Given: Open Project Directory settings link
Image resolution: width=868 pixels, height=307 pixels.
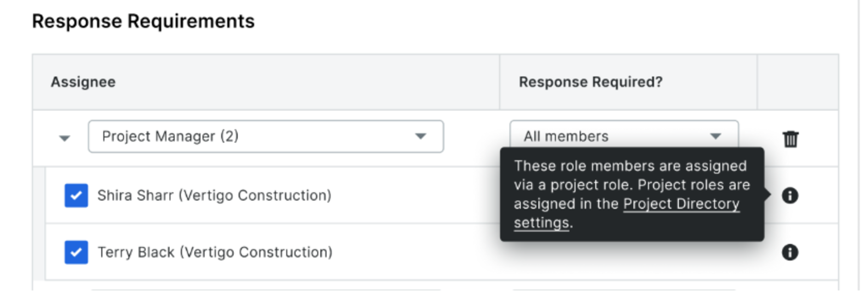Looking at the screenshot, I should [x=627, y=213].
